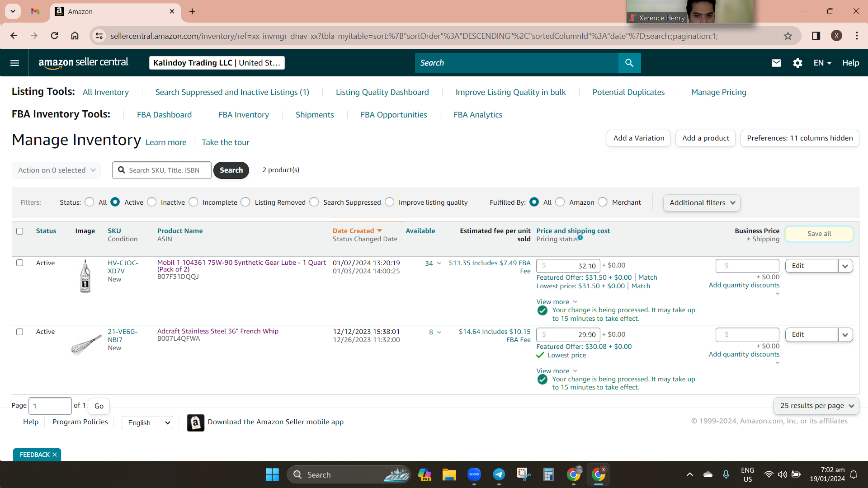Image resolution: width=868 pixels, height=488 pixels.
Task: Open the All Inventory listing tool
Action: [x=106, y=92]
